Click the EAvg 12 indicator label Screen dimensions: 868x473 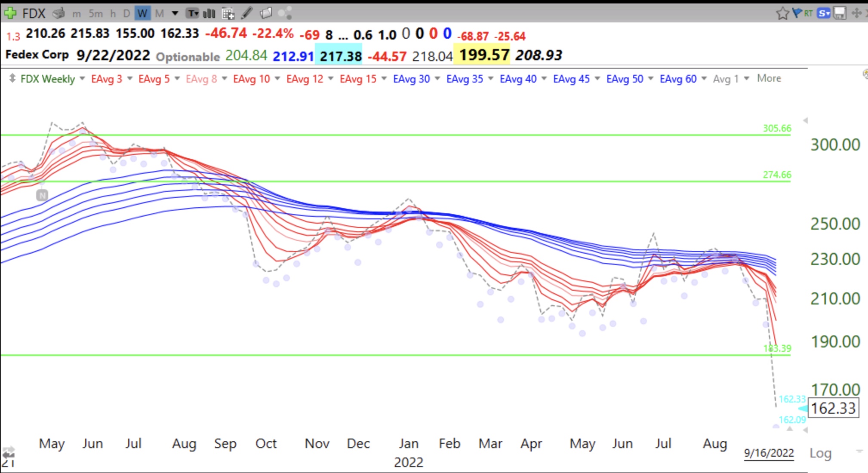click(305, 79)
